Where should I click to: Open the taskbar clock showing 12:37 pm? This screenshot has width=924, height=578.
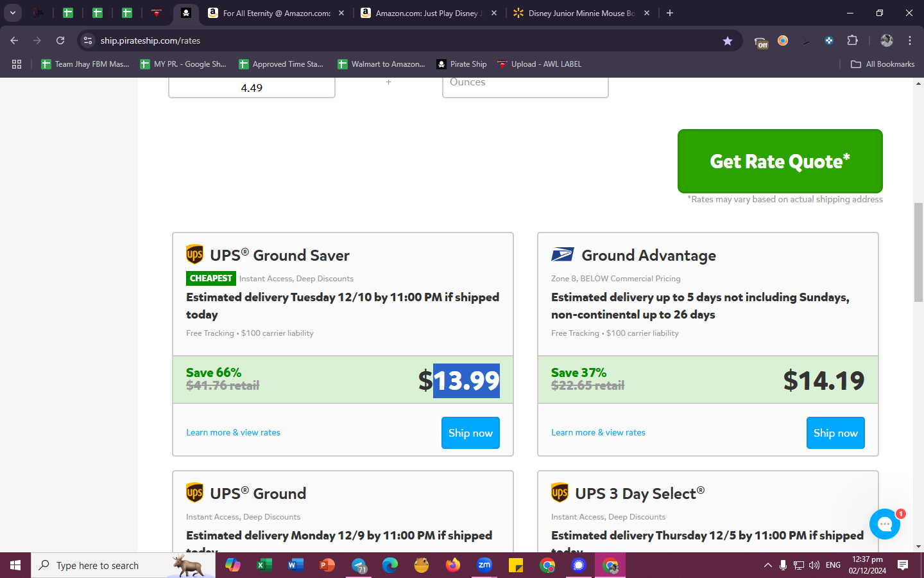868,565
